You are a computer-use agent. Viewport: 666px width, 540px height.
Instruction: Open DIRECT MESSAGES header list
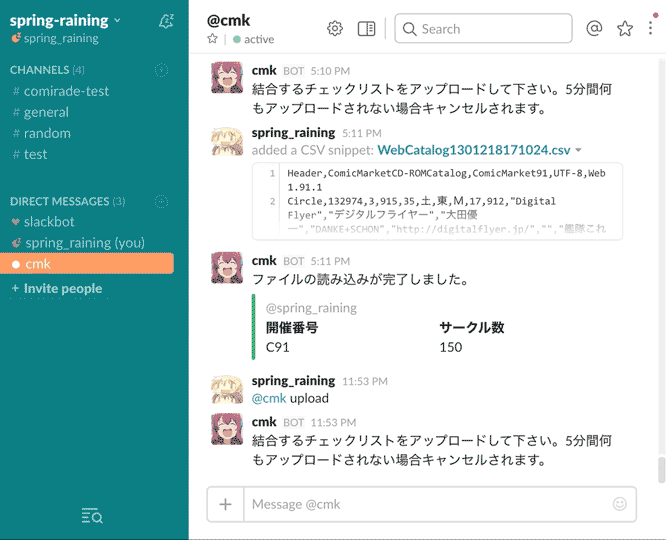tap(67, 201)
